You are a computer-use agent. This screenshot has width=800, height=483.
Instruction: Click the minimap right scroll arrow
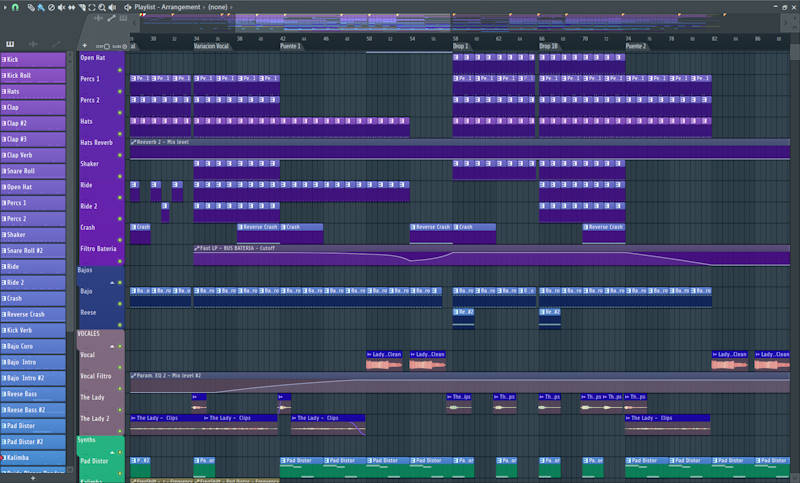pyautogui.click(x=786, y=23)
